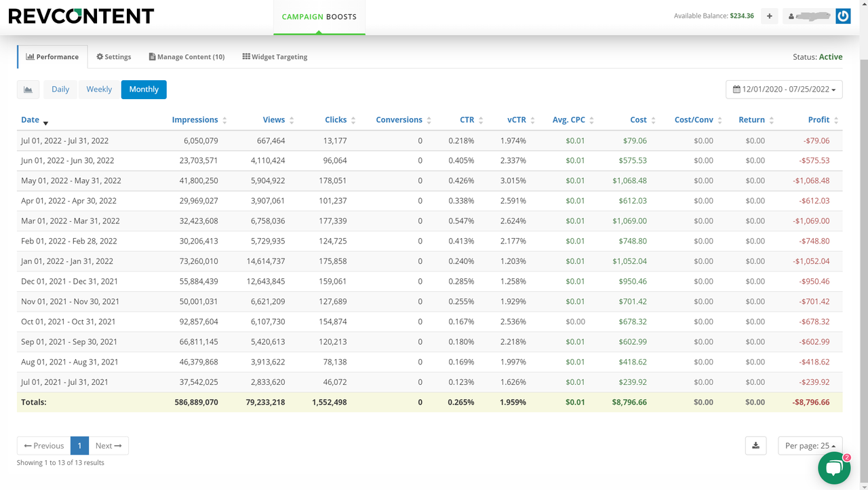Click the blue power logout icon
The height and width of the screenshot is (490, 868).
pyautogui.click(x=843, y=16)
